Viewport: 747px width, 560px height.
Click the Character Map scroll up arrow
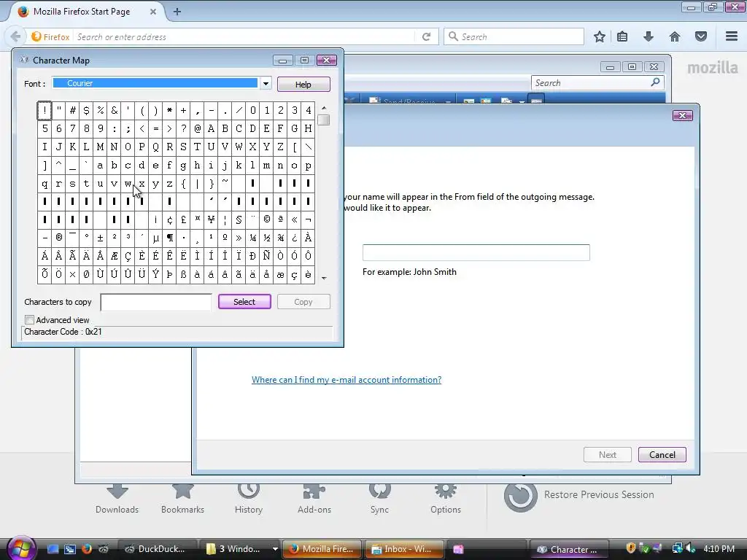coord(324,108)
